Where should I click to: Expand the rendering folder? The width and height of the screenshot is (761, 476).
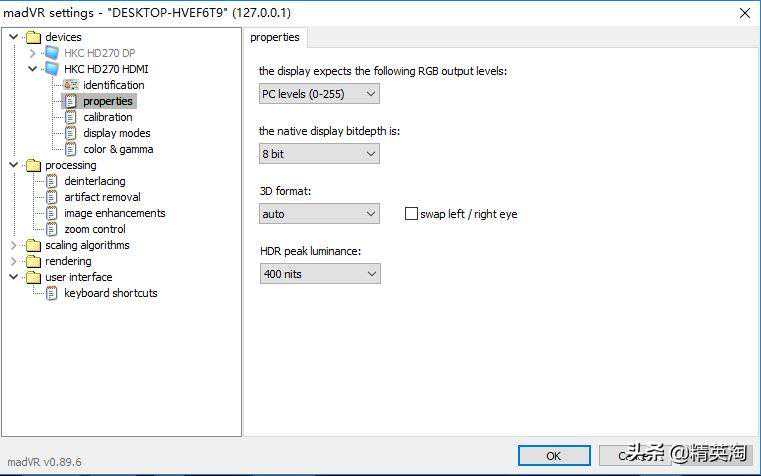tap(14, 261)
